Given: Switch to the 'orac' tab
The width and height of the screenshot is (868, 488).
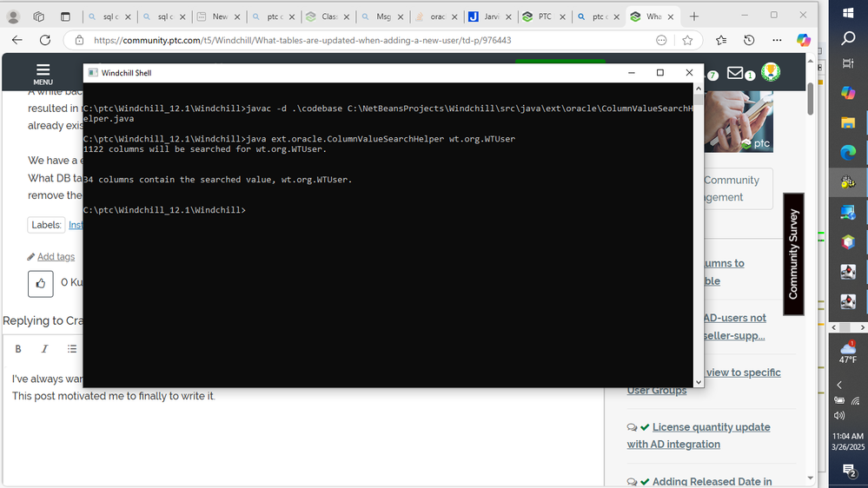Looking at the screenshot, I should point(437,16).
